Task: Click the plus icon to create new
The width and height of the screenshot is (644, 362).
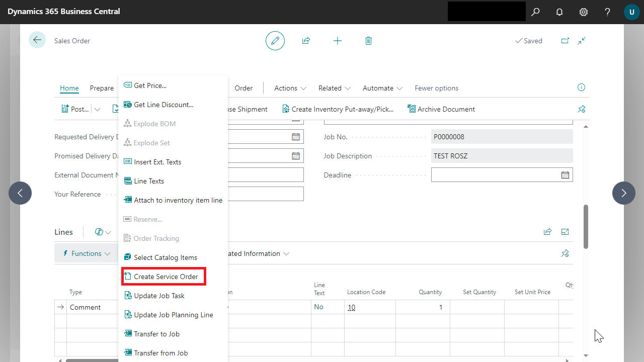Action: point(338,41)
